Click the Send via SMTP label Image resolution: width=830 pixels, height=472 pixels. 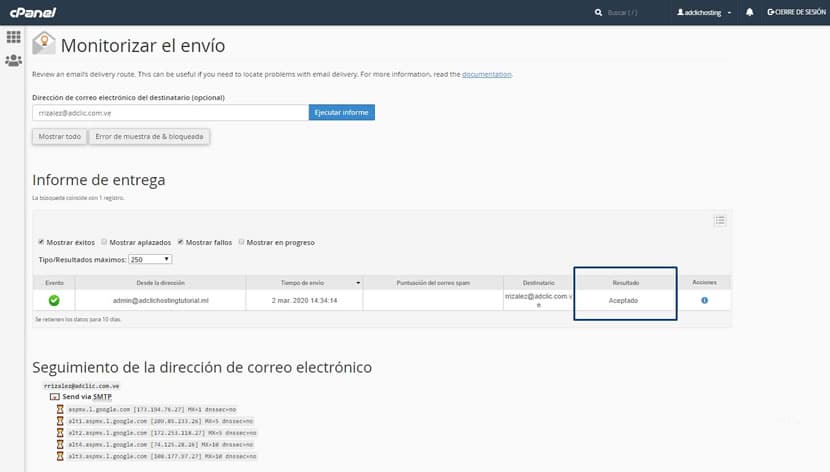87,396
